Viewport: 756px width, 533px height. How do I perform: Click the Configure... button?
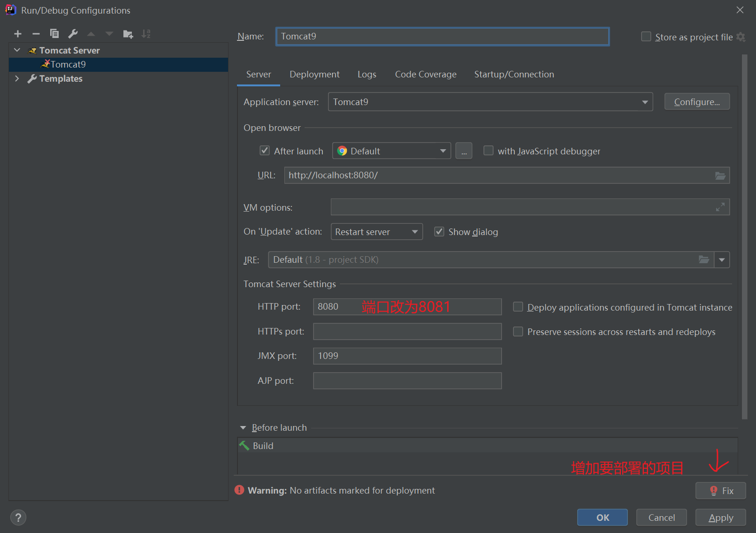tap(697, 102)
